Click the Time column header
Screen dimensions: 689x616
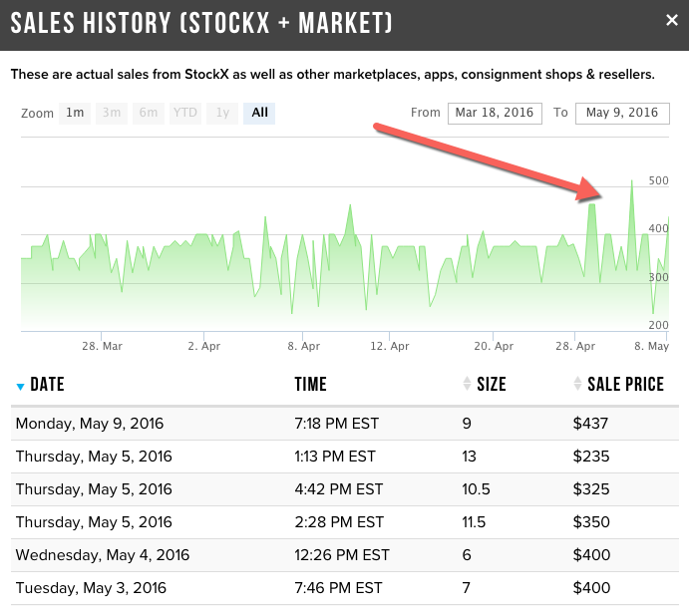[311, 385]
